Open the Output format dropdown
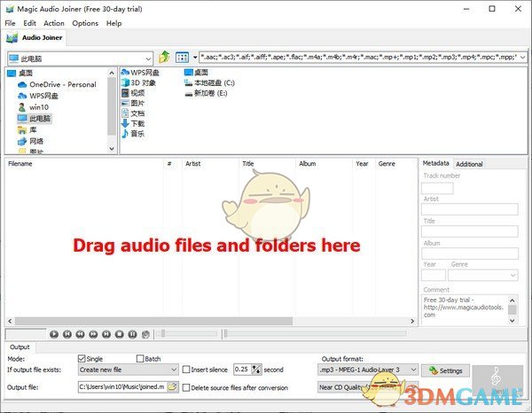532x413 pixels. pos(368,370)
